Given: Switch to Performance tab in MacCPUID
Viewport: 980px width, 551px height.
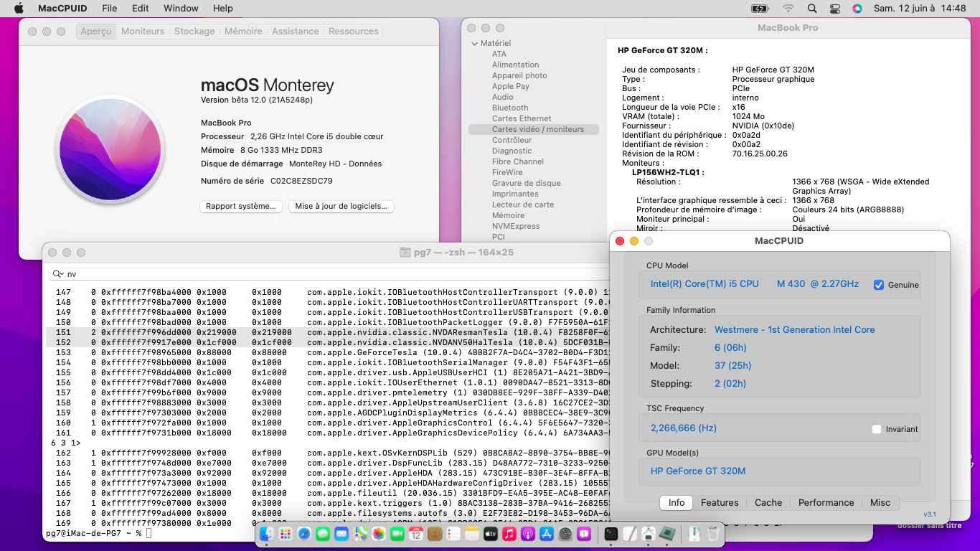Looking at the screenshot, I should [826, 503].
